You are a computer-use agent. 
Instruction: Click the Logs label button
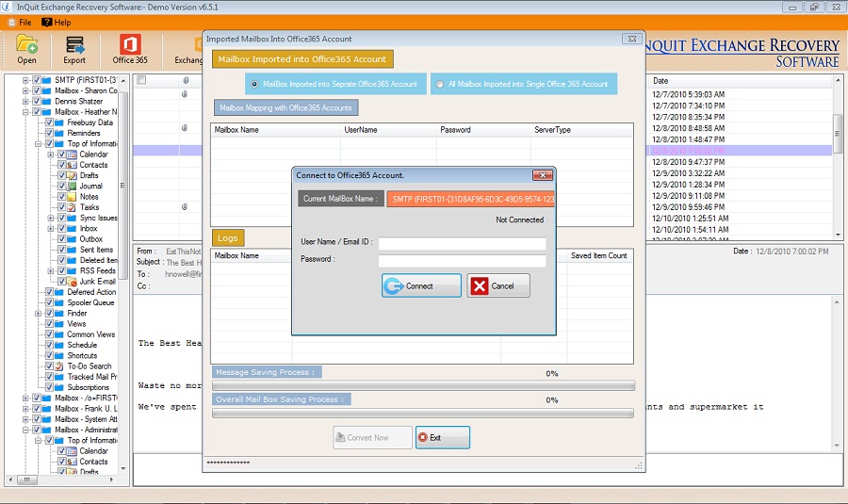(x=228, y=238)
